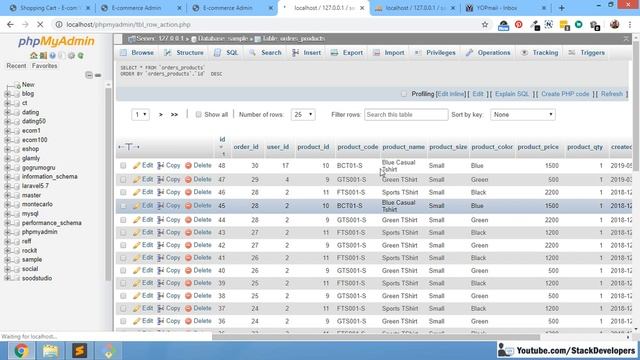Click the navigation link unlink icon

click(98, 75)
